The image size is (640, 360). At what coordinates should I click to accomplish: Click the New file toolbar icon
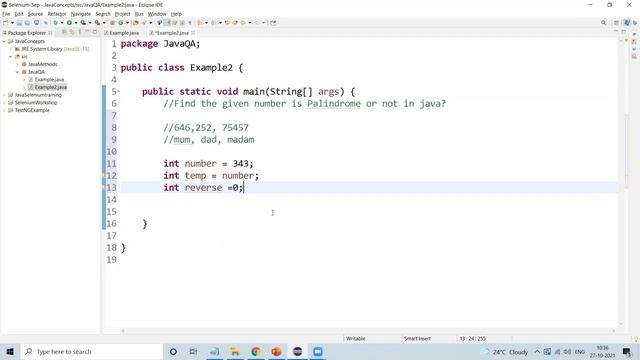click(x=5, y=23)
